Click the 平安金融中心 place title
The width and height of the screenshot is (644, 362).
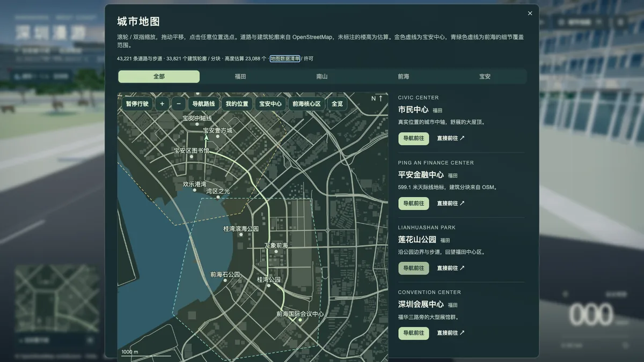pyautogui.click(x=421, y=175)
